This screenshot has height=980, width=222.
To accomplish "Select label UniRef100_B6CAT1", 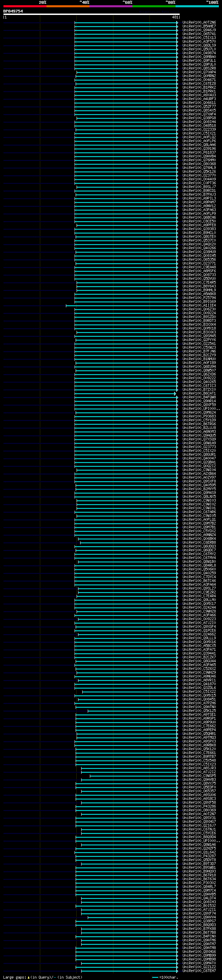I will coord(199,393).
